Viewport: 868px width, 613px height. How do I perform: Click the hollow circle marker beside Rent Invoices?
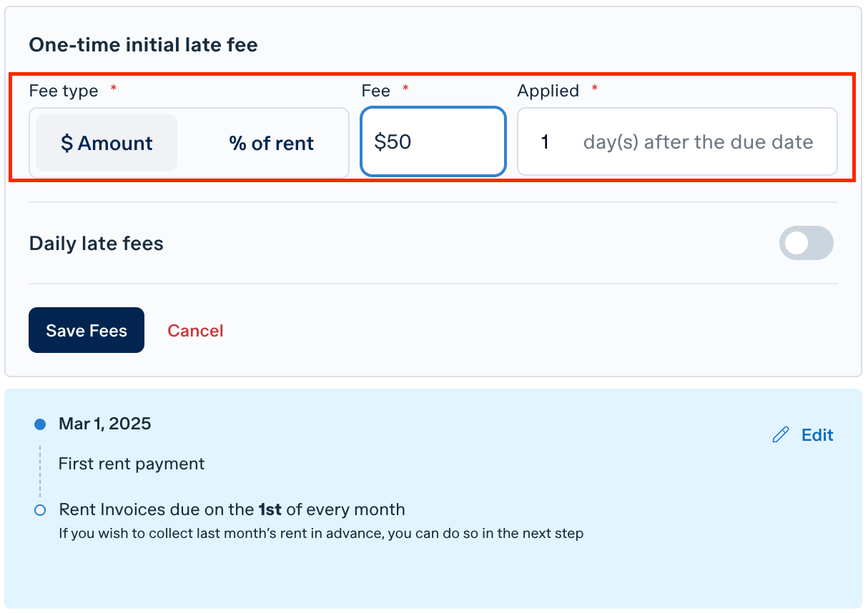pyautogui.click(x=40, y=510)
